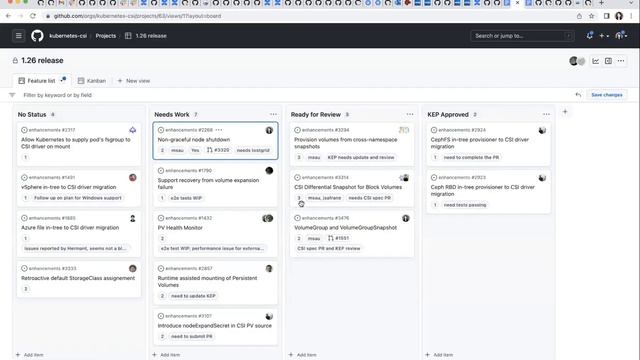Click the need to complete the PR label
640x360 pixels.
[x=471, y=157]
